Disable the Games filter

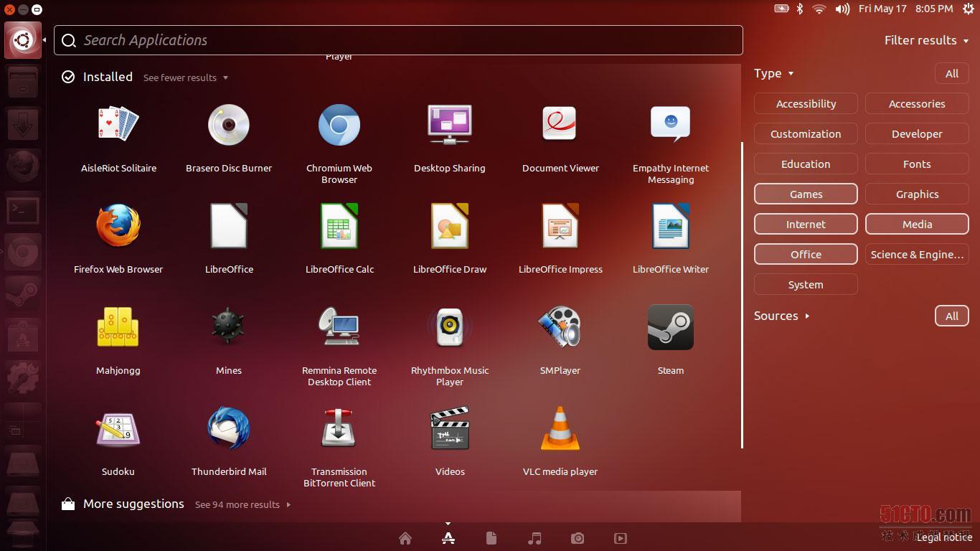point(806,194)
